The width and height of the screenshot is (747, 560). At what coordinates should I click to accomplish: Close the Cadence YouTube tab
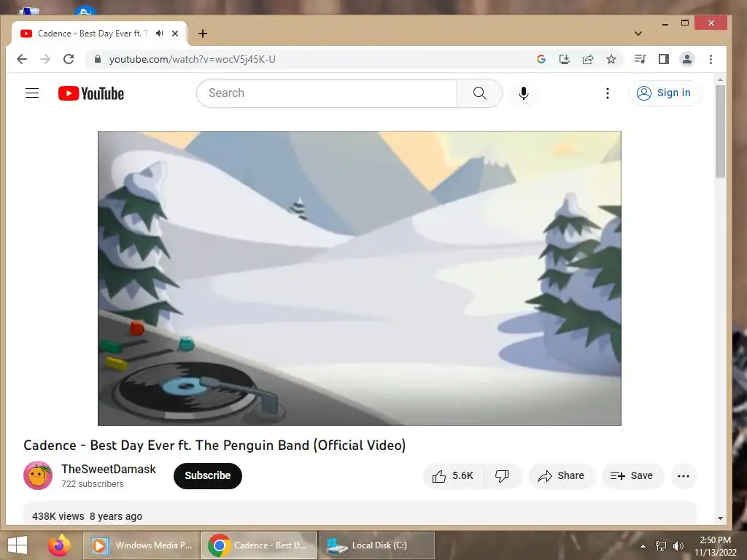coord(175,34)
